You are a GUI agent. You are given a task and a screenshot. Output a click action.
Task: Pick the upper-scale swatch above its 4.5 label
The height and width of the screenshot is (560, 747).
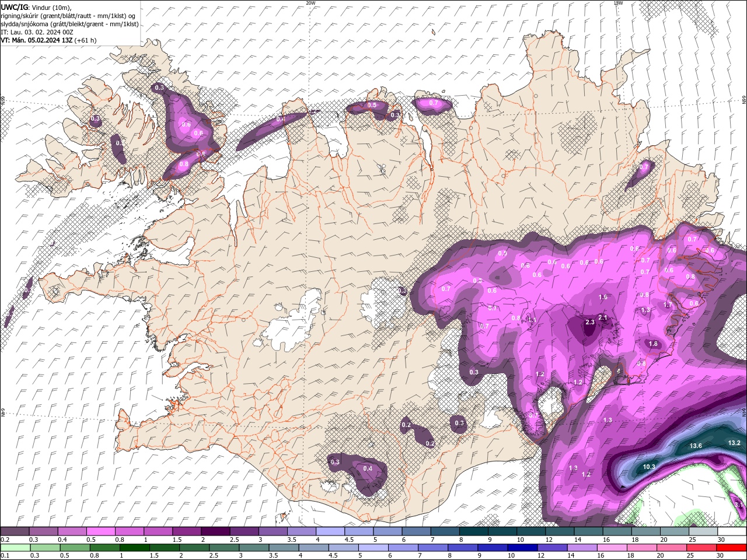[358, 531]
